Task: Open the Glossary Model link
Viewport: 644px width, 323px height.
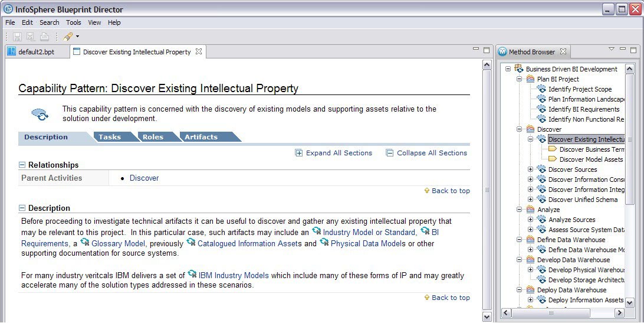Action: (118, 244)
